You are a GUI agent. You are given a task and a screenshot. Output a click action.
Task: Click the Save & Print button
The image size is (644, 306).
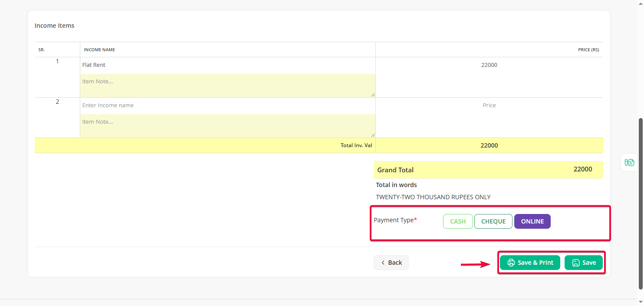[x=530, y=263]
